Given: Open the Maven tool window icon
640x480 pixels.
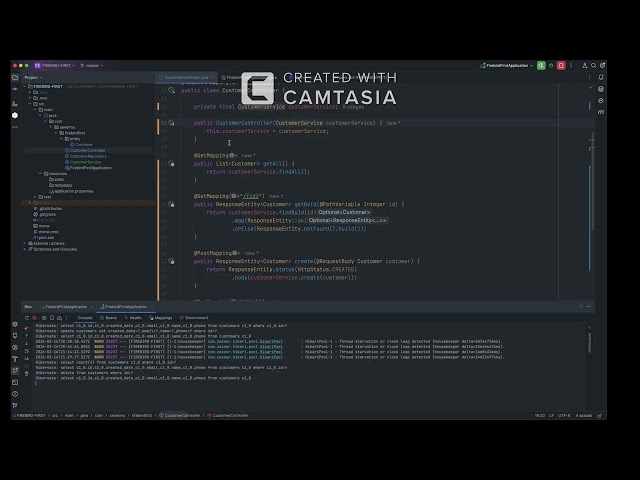Looking at the screenshot, I should click(x=601, y=112).
